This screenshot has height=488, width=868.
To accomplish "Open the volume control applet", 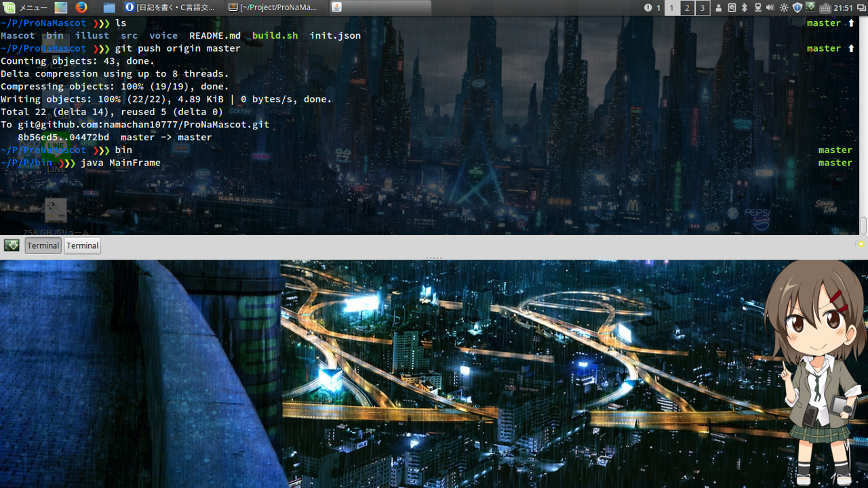I will pyautogui.click(x=770, y=7).
